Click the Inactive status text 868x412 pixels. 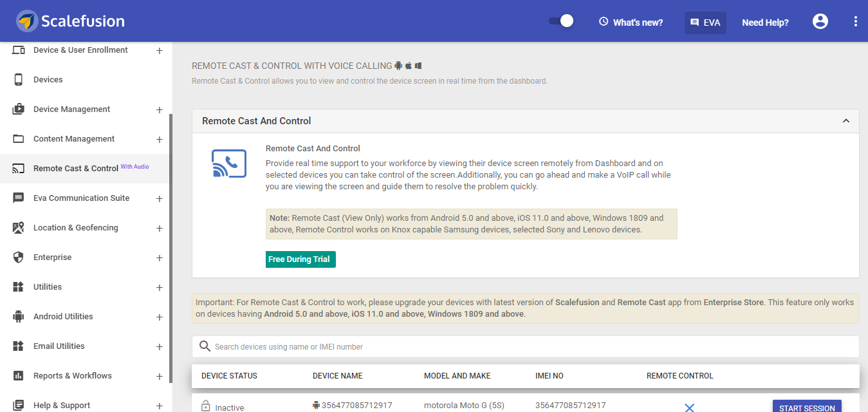tap(230, 407)
